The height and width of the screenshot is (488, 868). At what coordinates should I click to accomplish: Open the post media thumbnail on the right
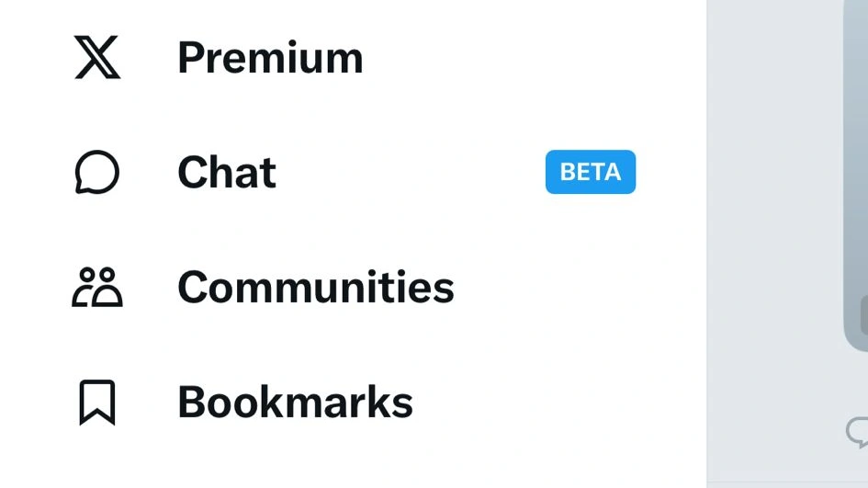[856, 165]
